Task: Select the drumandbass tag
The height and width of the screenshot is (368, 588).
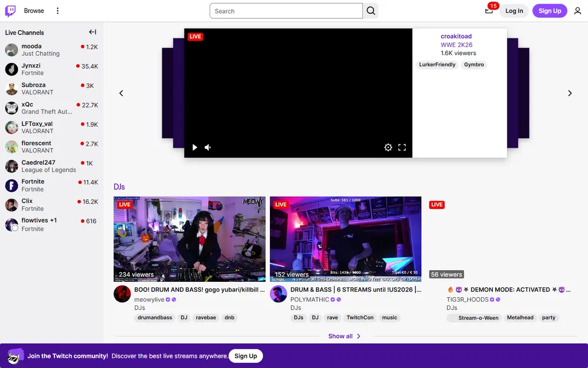Action: point(155,317)
